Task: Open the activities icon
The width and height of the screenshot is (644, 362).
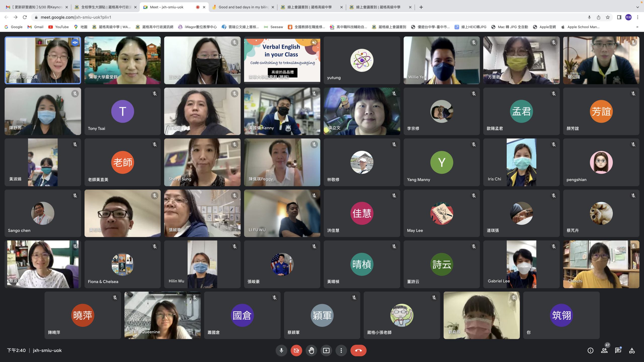Action: [x=632, y=350]
